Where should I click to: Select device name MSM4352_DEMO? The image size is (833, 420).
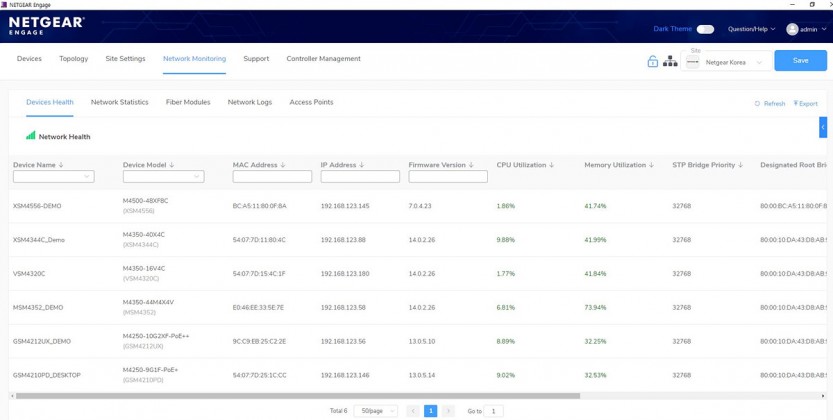pyautogui.click(x=38, y=307)
